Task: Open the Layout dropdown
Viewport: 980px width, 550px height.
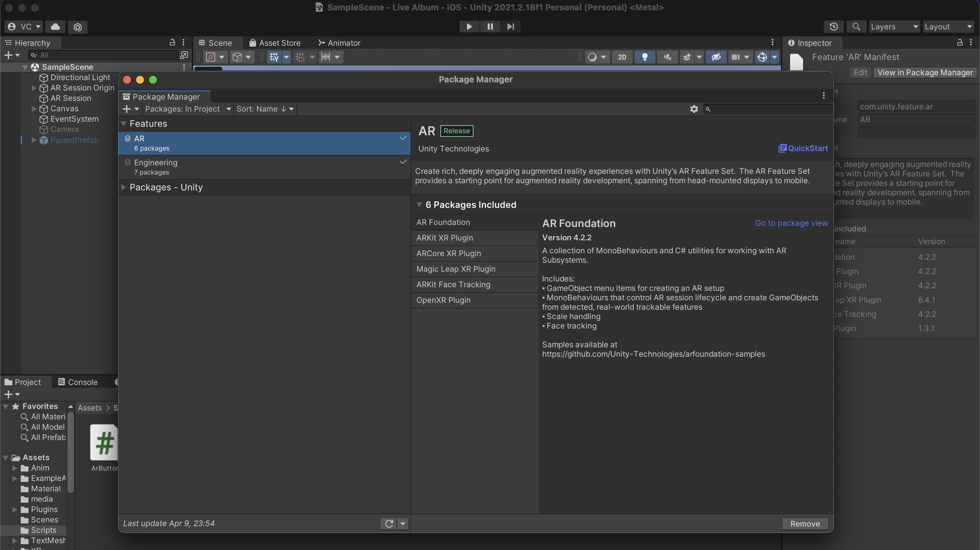Action: click(x=948, y=27)
